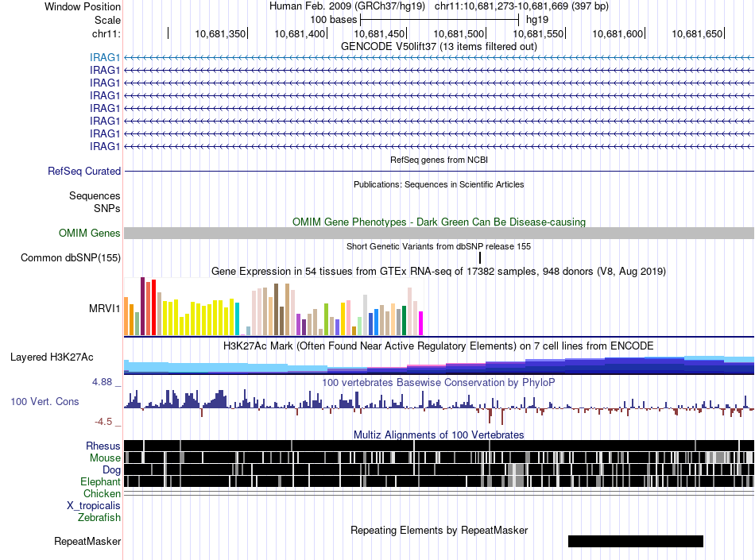755x560 pixels.
Task: Open the OMIM Gene Phenotypes track title
Action: coord(439,222)
